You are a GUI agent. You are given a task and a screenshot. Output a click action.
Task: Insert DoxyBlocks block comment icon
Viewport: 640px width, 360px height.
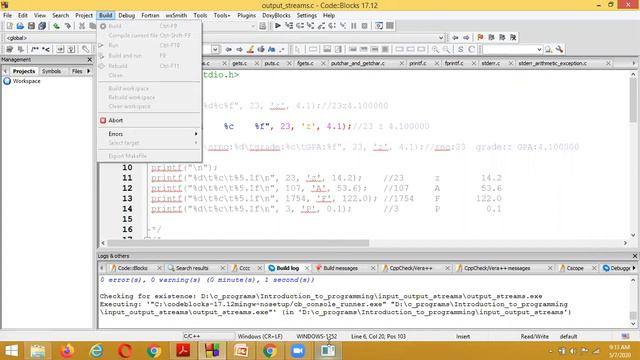click(35, 49)
